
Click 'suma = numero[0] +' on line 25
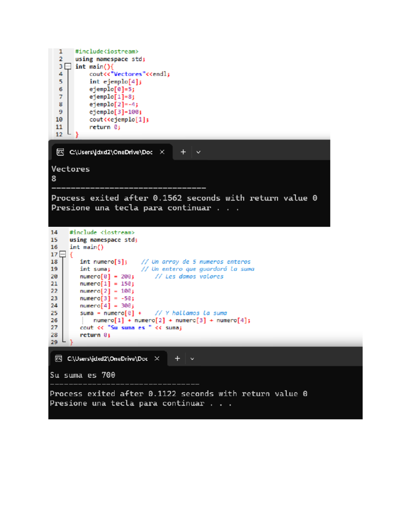point(111,313)
